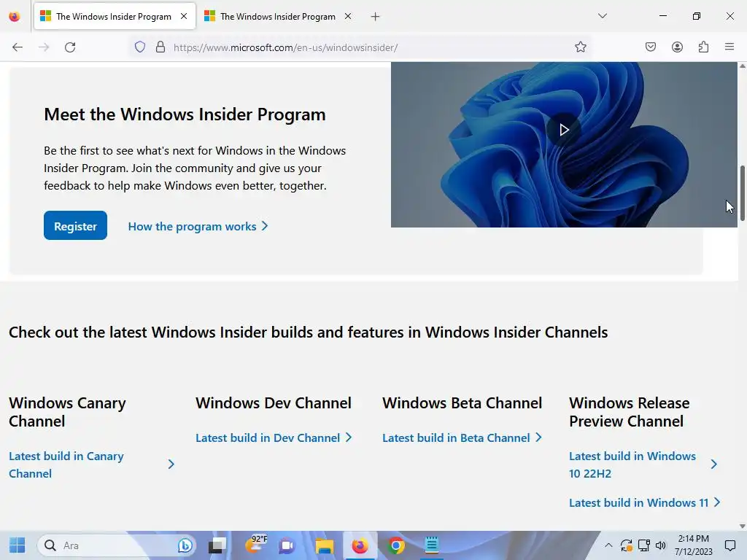Open Latest build in Beta Channel link
Image resolution: width=747 pixels, height=560 pixels.
[462, 437]
